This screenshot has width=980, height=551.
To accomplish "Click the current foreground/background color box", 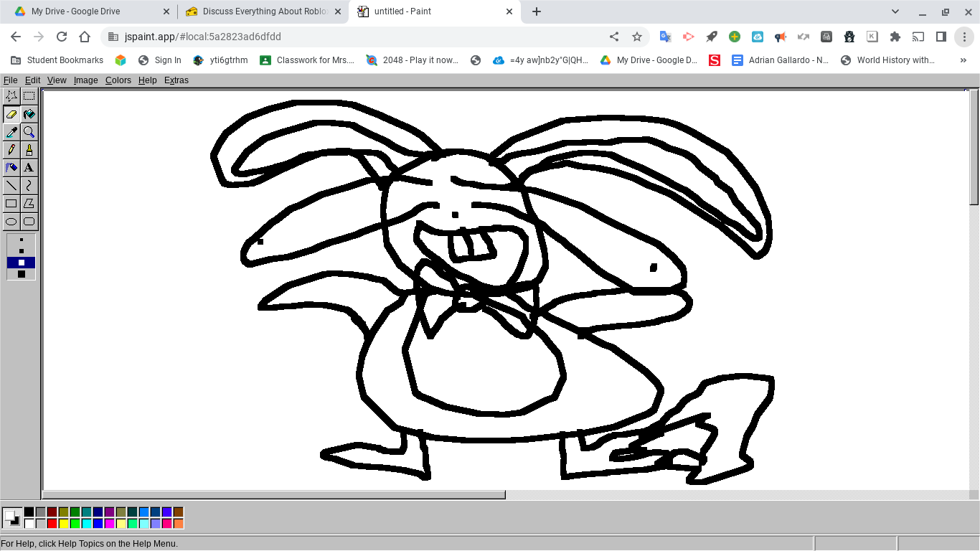I will 12,518.
